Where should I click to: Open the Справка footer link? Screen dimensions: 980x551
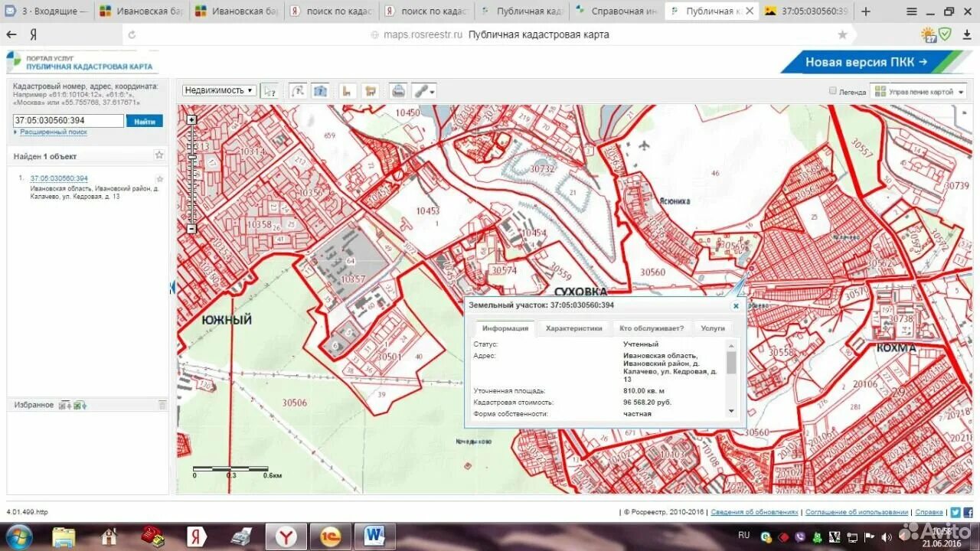coord(929,512)
